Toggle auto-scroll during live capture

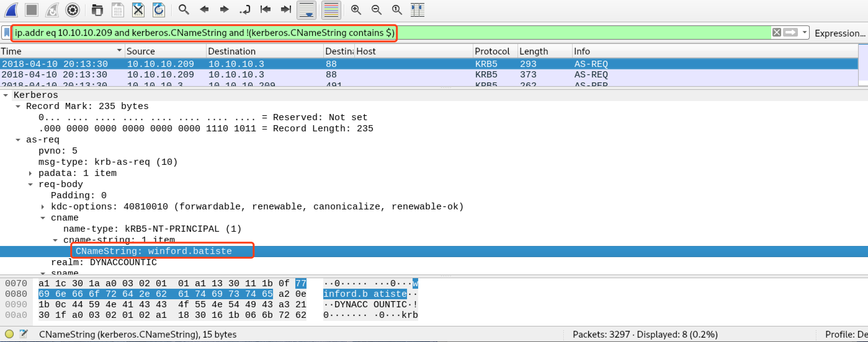(x=306, y=10)
